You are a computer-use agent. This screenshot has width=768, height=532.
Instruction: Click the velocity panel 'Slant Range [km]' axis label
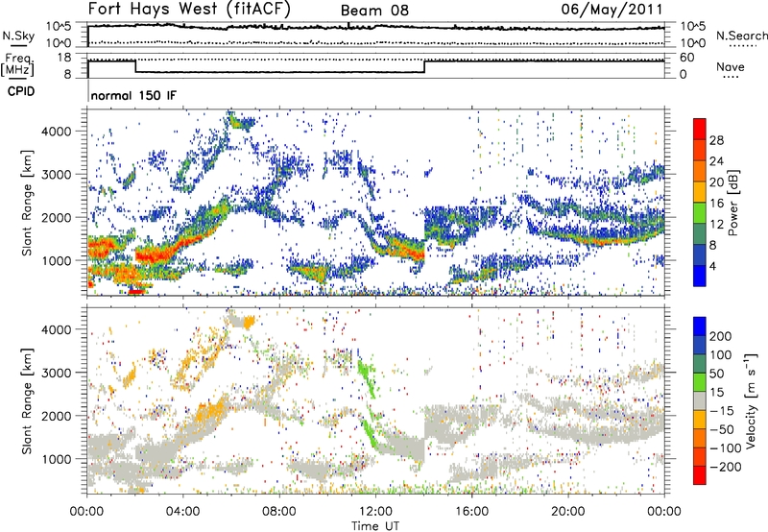pyautogui.click(x=27, y=401)
